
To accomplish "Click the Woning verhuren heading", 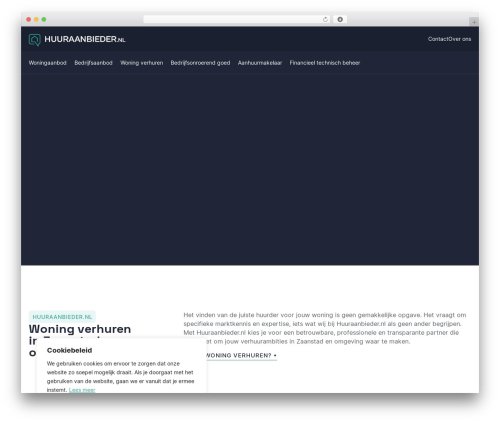I will [80, 329].
